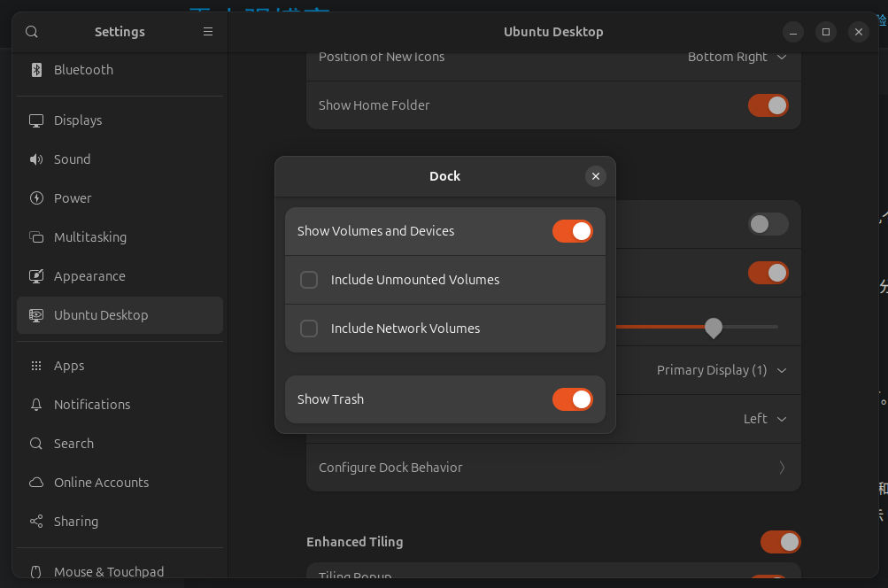Click the Sound speaker icon
Viewport: 888px width, 588px height.
coord(36,159)
